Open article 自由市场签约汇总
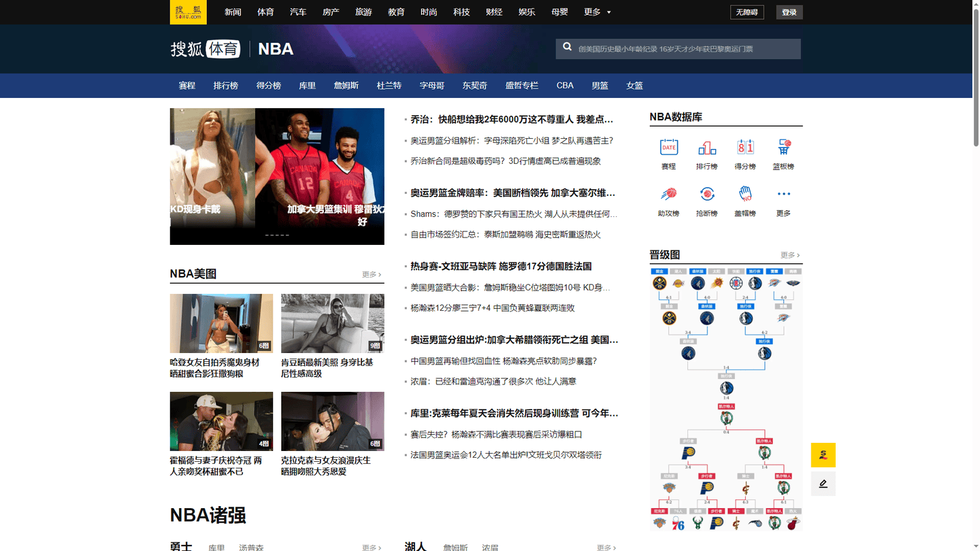This screenshot has height=551, width=980. click(506, 234)
